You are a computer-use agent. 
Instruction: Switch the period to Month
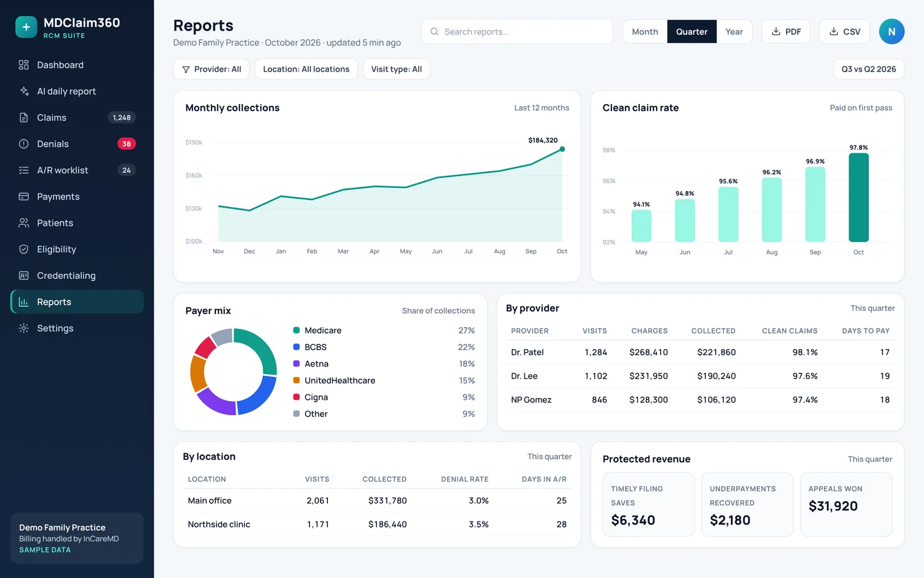pyautogui.click(x=645, y=32)
